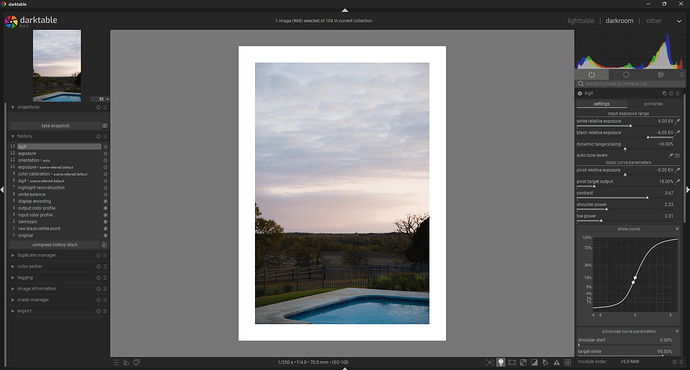Collapse the snapshots panel
The width and height of the screenshot is (690, 370).
pos(13,107)
